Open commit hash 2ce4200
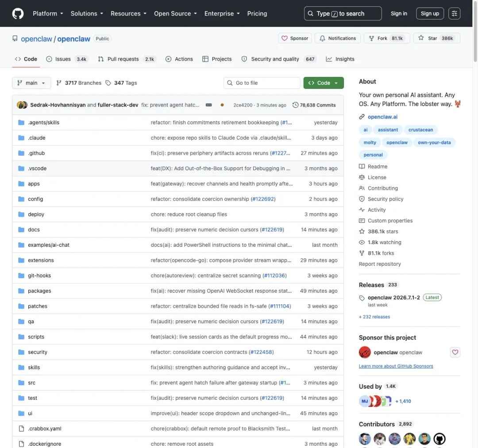This screenshot has width=478, height=448. point(243,105)
